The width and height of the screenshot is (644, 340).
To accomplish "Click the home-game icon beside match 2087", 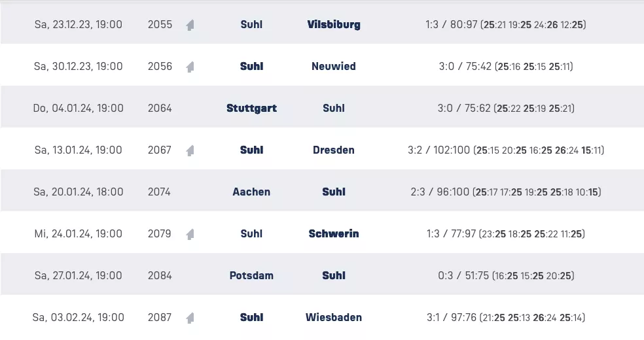I will point(190,318).
